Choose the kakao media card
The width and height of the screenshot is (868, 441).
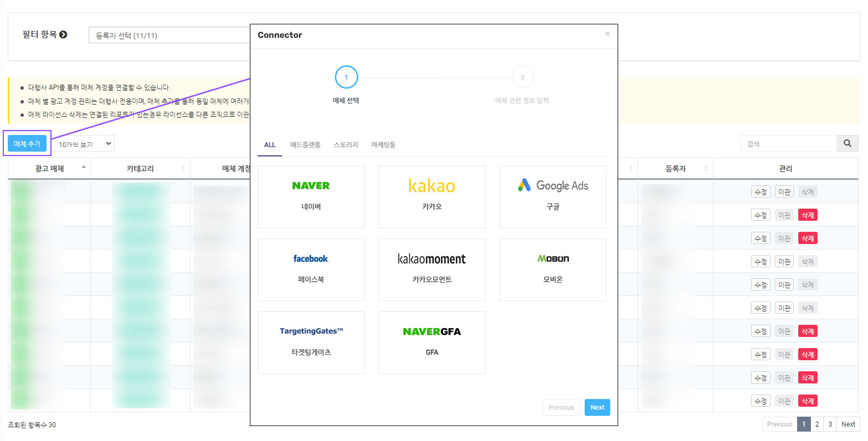[x=432, y=196]
